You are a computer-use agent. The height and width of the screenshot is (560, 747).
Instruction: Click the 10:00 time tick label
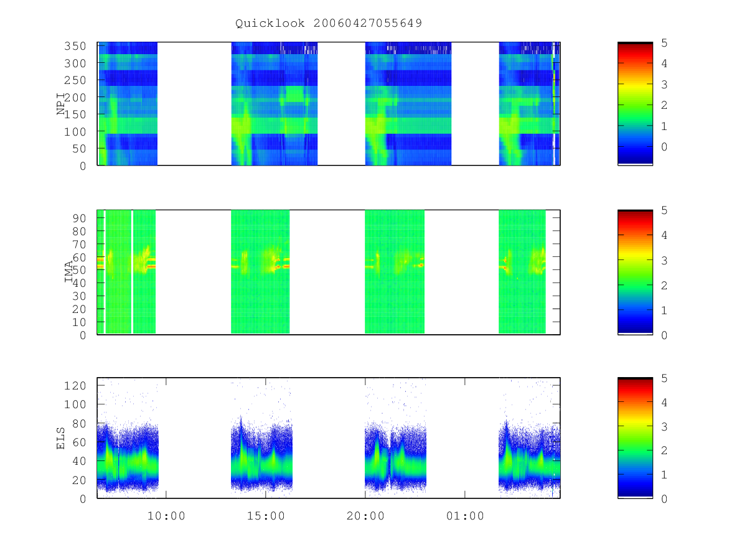coord(166,516)
